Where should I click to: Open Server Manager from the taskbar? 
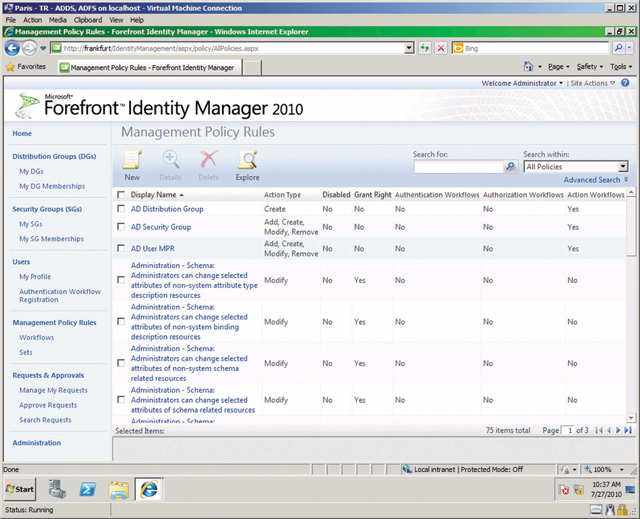[57, 489]
